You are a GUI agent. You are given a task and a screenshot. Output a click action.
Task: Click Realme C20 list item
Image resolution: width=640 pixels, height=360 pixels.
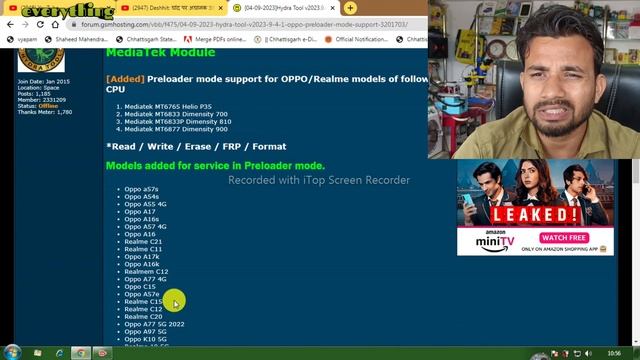(x=143, y=317)
